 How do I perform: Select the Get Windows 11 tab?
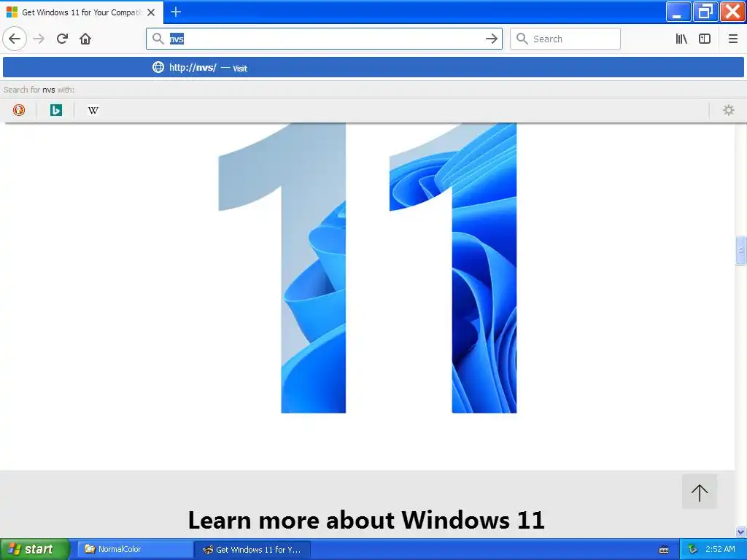(x=81, y=12)
